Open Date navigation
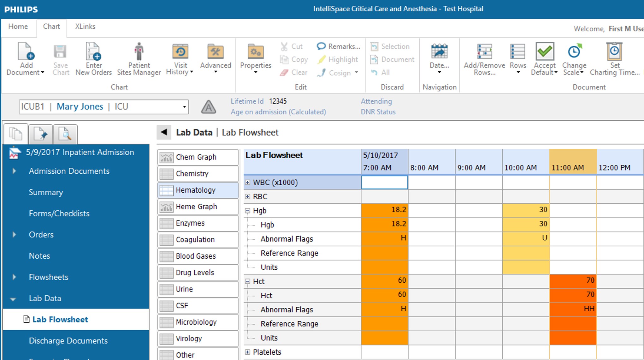Screen dimensions: 644x360 439,59
